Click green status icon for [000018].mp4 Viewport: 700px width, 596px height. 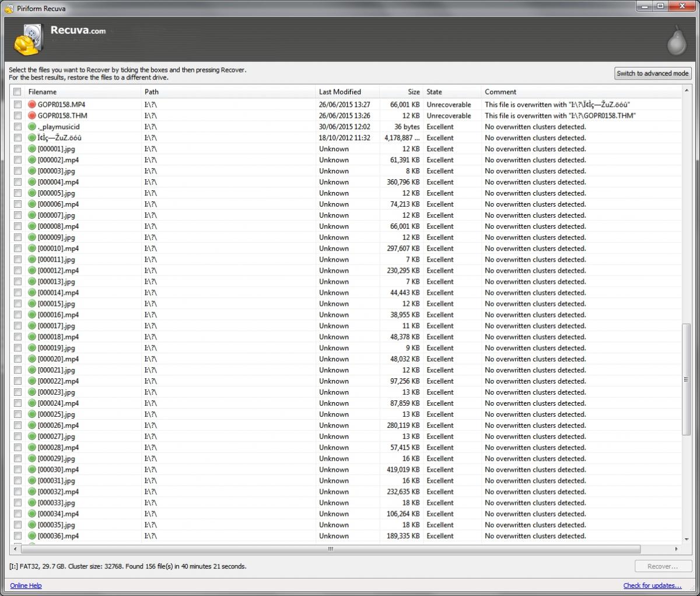point(32,337)
